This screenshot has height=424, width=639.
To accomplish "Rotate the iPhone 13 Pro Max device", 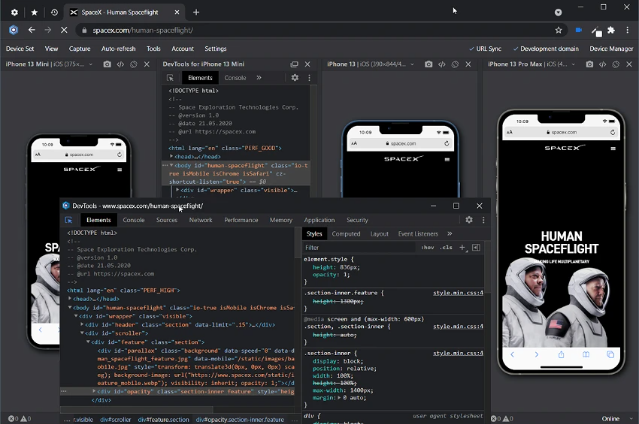I will tap(616, 64).
